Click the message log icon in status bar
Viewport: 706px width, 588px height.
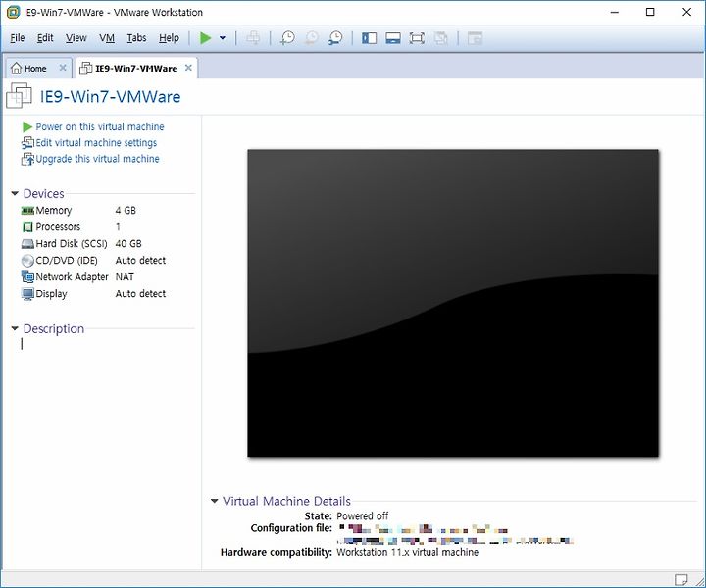pyautogui.click(x=681, y=579)
